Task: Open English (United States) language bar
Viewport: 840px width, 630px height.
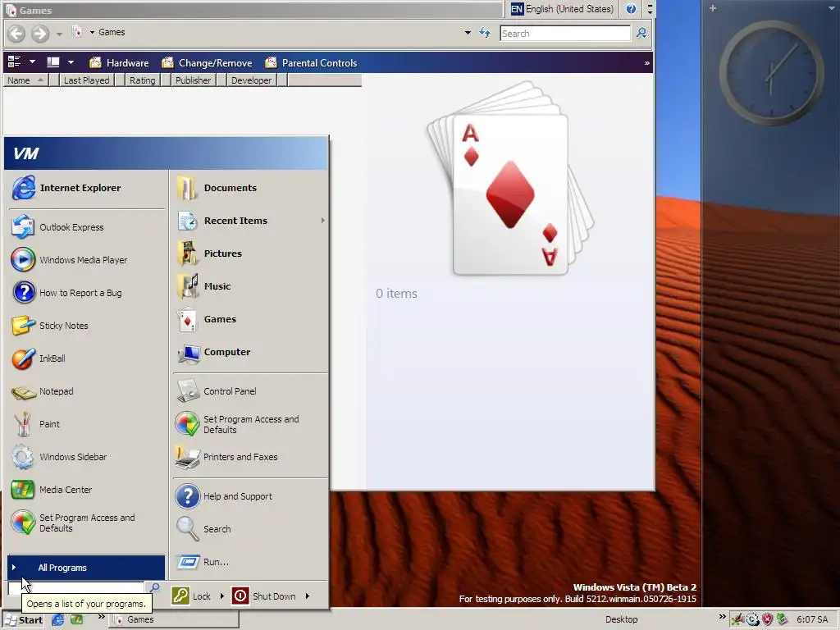Action: (561, 9)
